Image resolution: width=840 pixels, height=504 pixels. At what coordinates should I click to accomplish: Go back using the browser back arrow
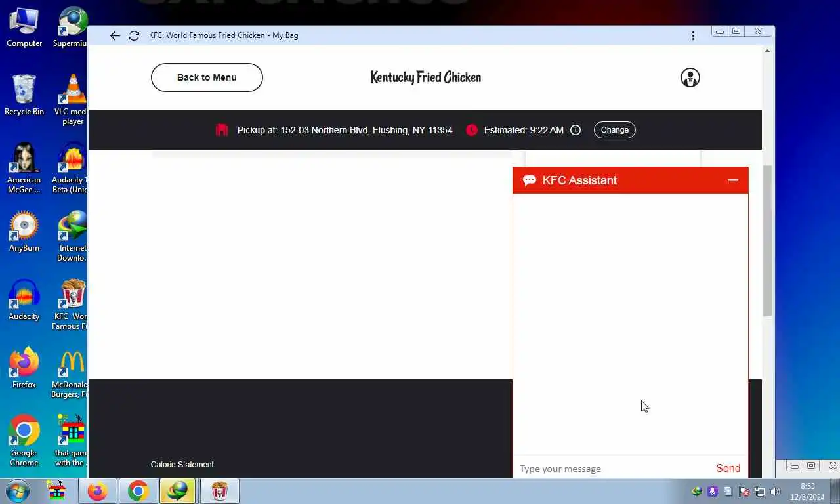[115, 36]
